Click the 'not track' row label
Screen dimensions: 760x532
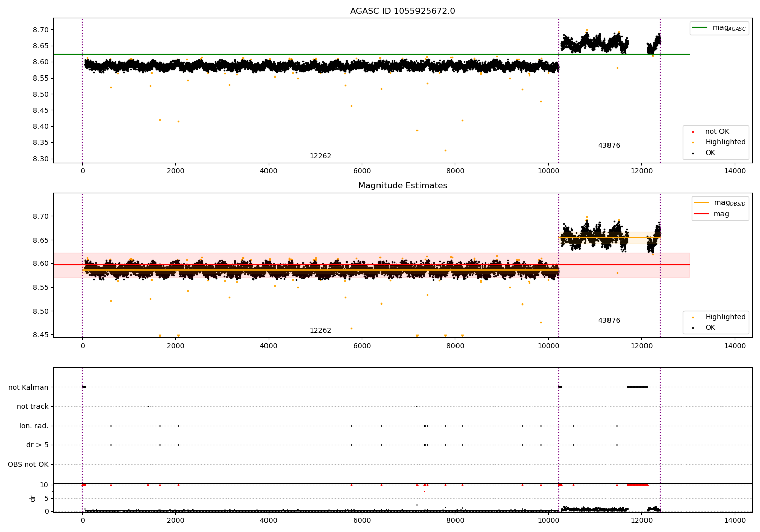(x=32, y=407)
